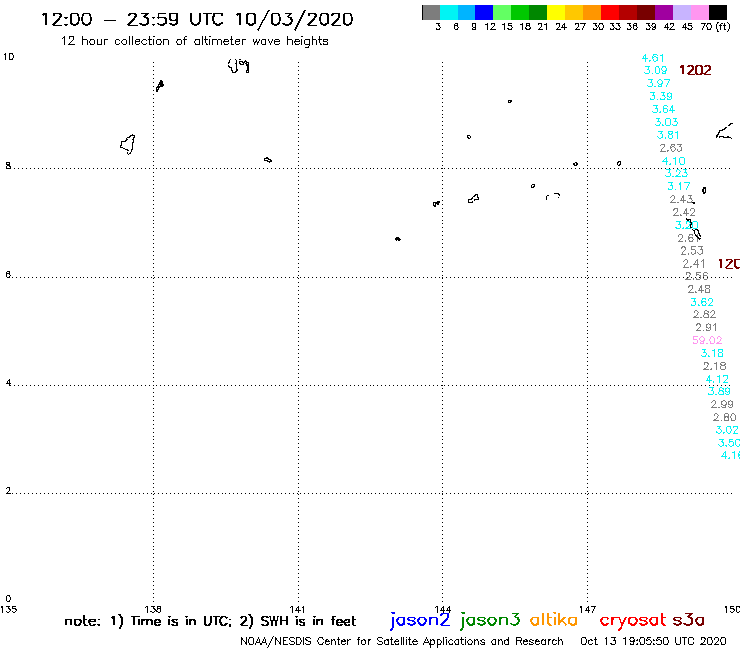Select the black swatch ending the legend
This screenshot has height=650, width=740.
pos(718,12)
